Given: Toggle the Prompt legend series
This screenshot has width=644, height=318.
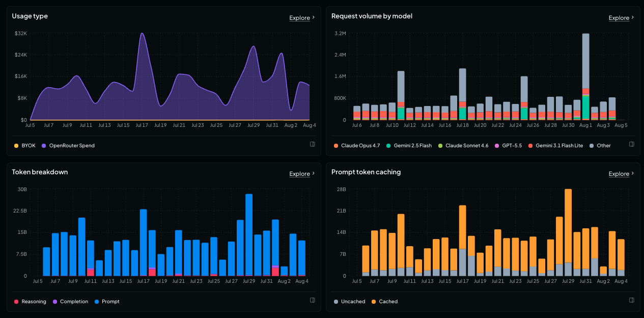Looking at the screenshot, I should tap(107, 301).
